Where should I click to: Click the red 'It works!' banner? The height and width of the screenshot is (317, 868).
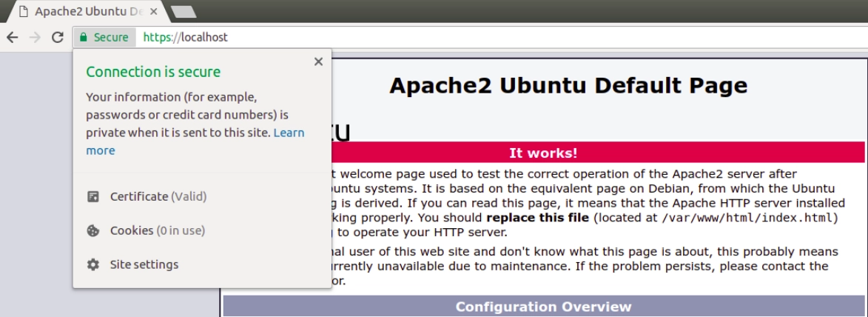pos(543,153)
